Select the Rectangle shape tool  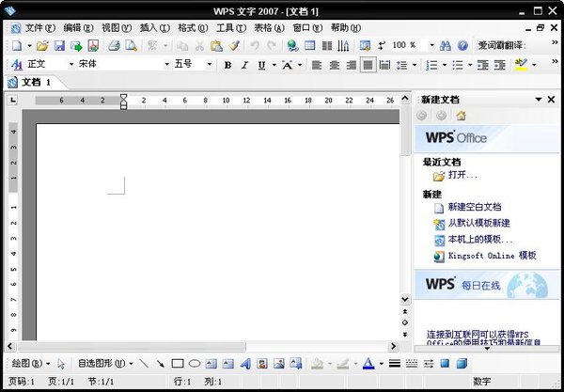178,364
